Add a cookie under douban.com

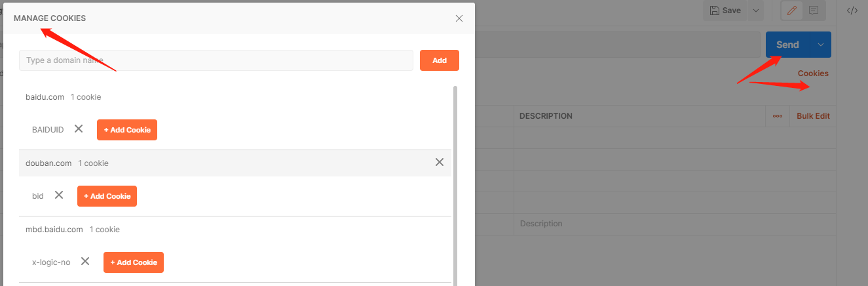[107, 196]
